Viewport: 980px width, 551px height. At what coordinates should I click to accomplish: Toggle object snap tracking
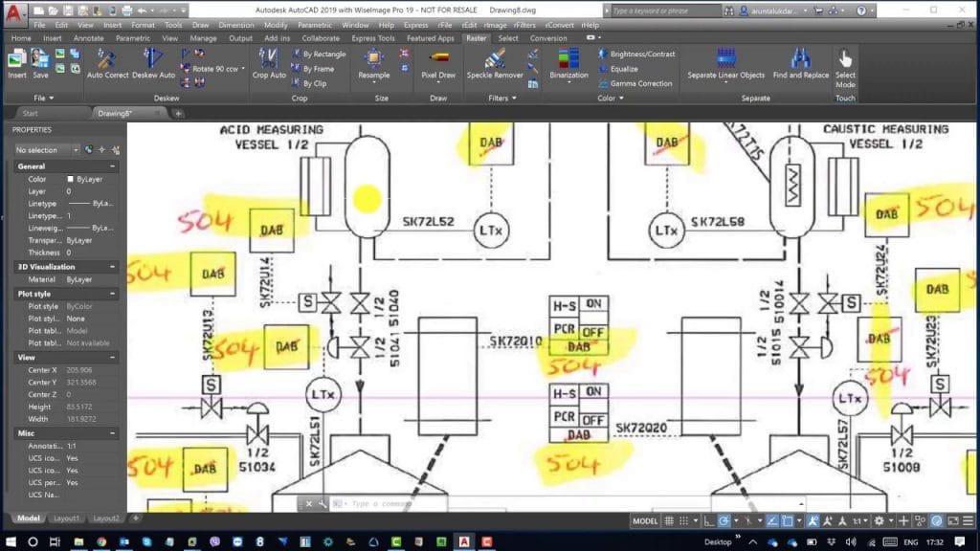pyautogui.click(x=772, y=520)
